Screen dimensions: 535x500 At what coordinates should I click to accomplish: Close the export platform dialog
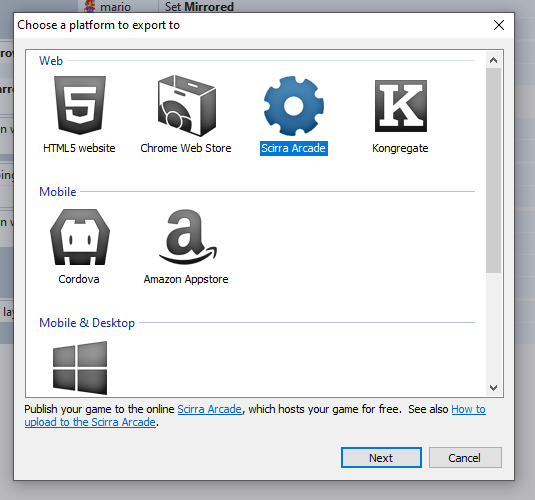[498, 25]
